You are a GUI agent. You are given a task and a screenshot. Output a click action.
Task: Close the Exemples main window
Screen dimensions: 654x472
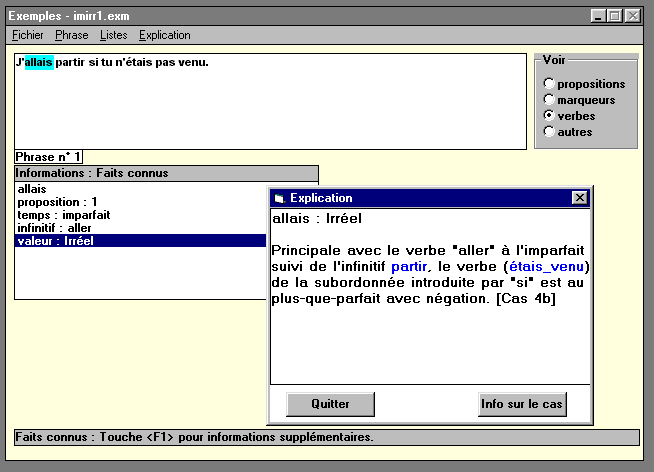(x=633, y=16)
